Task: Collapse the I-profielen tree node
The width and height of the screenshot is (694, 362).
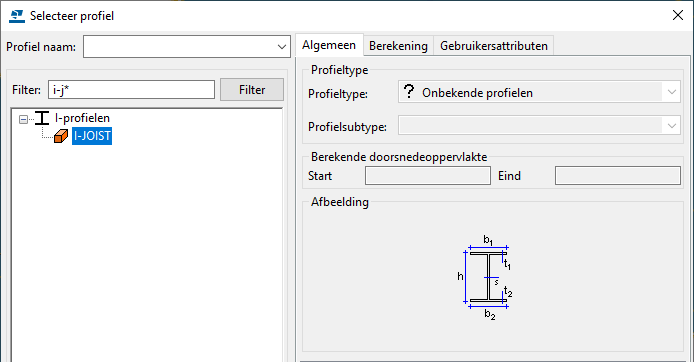Action: (x=23, y=119)
